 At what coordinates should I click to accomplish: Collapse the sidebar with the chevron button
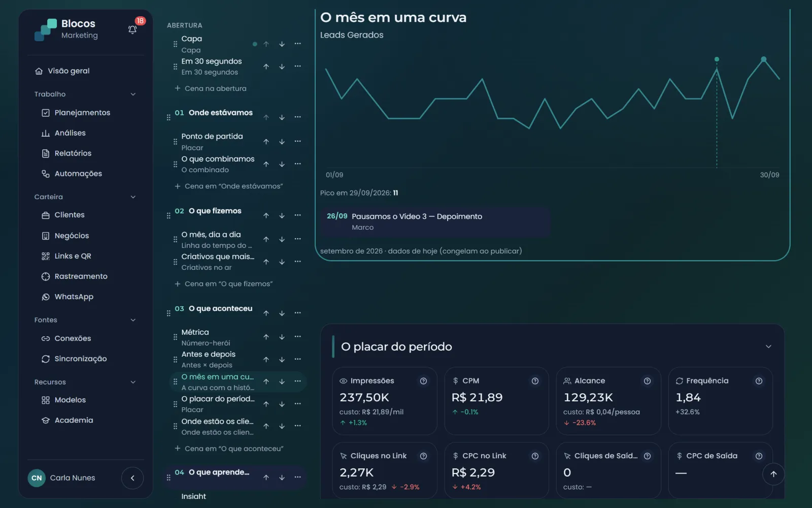point(132,478)
